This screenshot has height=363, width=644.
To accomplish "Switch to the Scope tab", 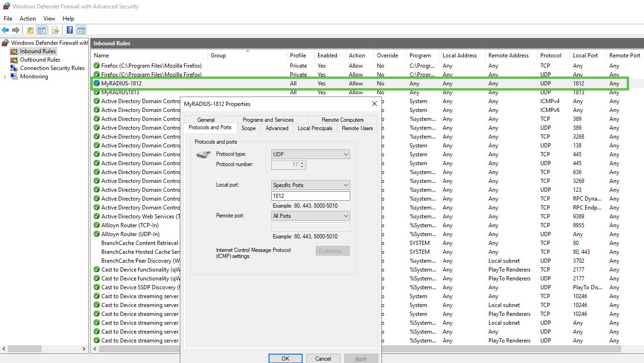I will 248,128.
